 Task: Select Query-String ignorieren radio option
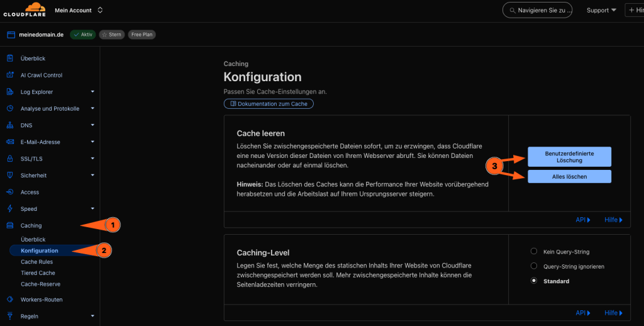click(x=534, y=266)
